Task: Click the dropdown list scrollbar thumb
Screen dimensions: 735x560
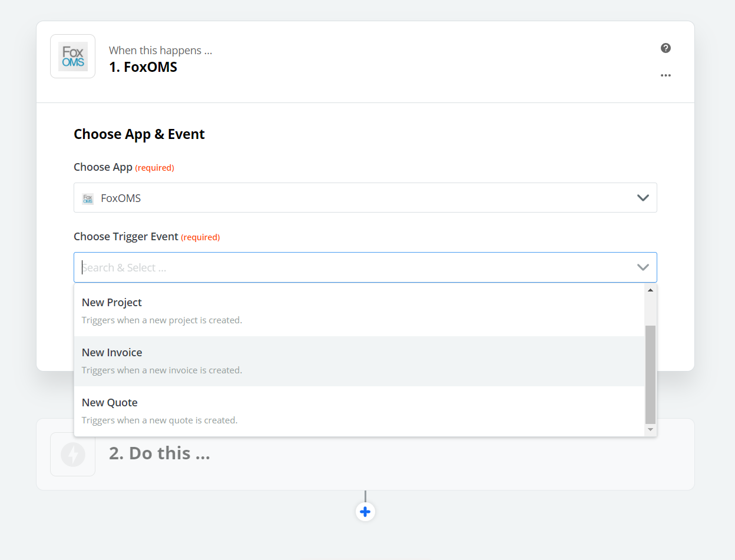Action: pos(650,374)
